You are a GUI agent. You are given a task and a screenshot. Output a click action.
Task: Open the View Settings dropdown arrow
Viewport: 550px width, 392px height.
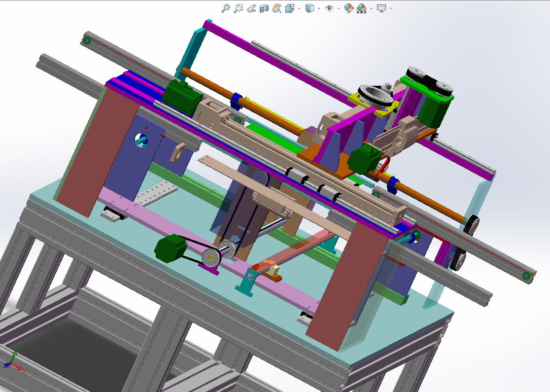pyautogui.click(x=391, y=8)
